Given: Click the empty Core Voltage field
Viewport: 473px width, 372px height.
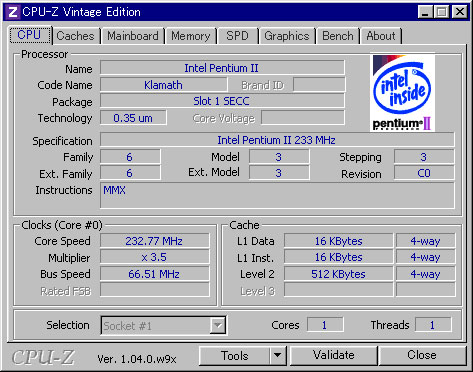Looking at the screenshot, I should (303, 118).
